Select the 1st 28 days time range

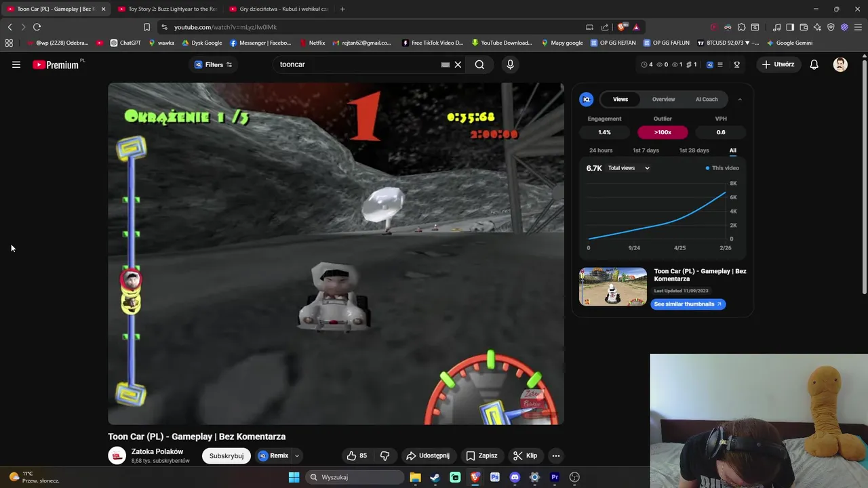point(694,150)
